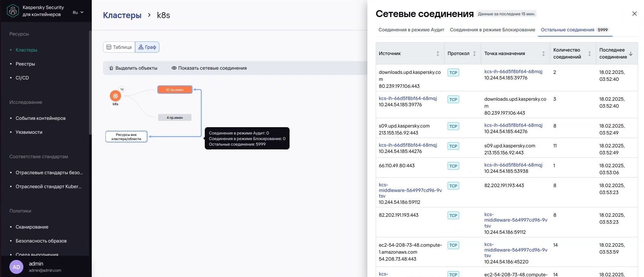Image resolution: width=644 pixels, height=277 pixels.
Task: Click source text 66.110.49.80:443
Action: 397,166
